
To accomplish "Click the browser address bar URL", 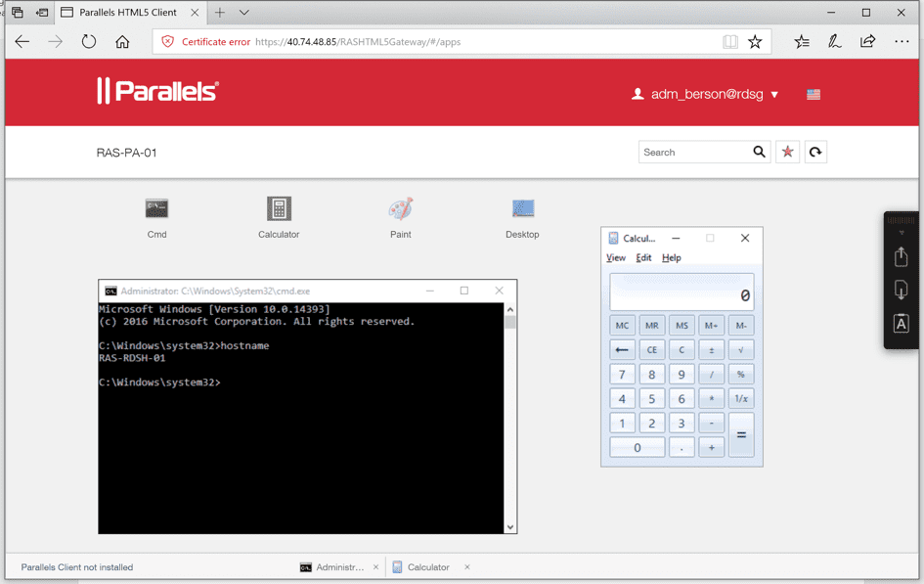I will pos(358,42).
